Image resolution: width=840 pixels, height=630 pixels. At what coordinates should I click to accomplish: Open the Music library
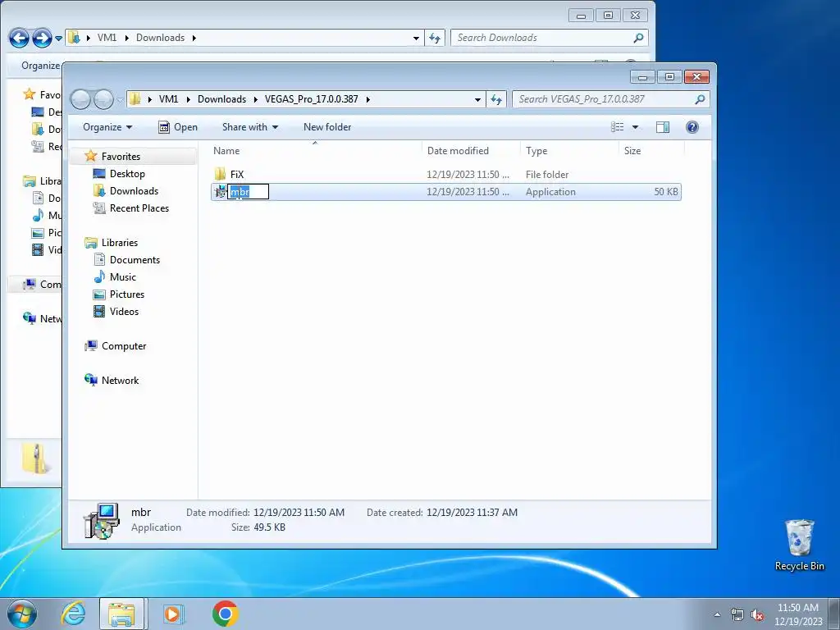(123, 277)
